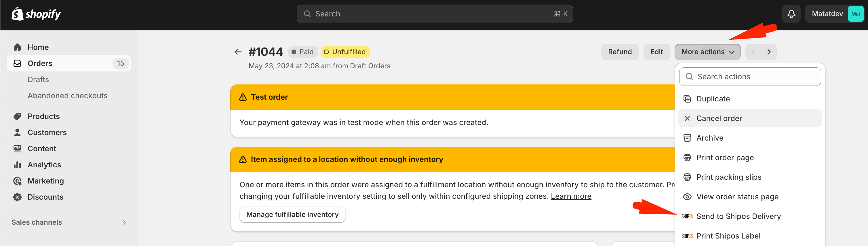The image size is (868, 246).
Task: Click the Refund button
Action: click(x=619, y=52)
